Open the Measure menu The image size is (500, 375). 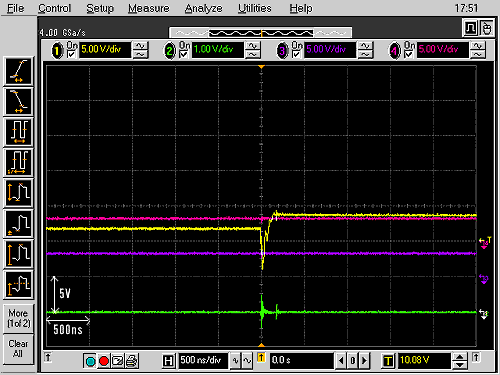[149, 8]
